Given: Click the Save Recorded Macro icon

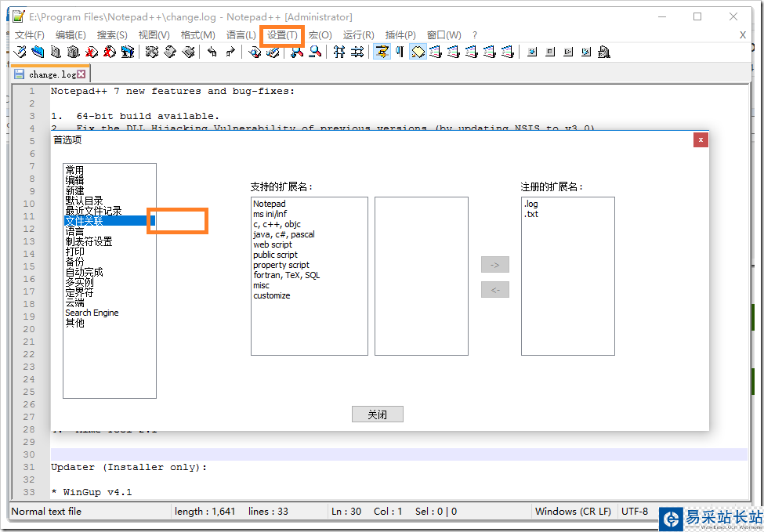Looking at the screenshot, I should (604, 52).
